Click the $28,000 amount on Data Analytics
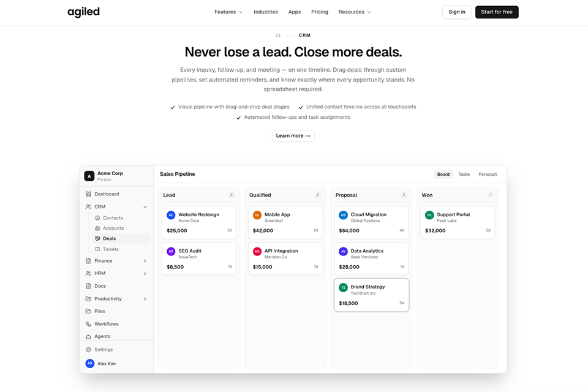Viewport: 588px width, 392px height. pyautogui.click(x=349, y=267)
